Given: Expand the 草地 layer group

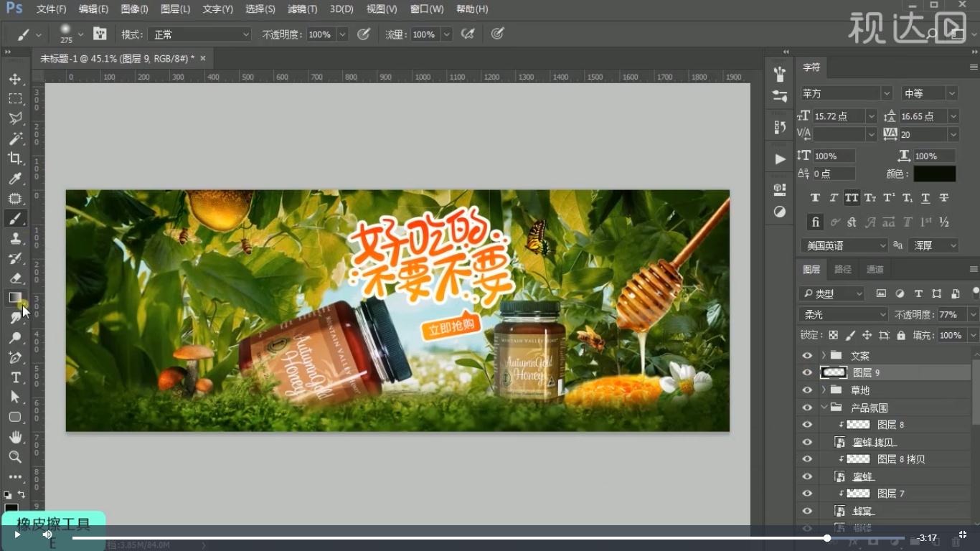Looking at the screenshot, I should (x=823, y=390).
